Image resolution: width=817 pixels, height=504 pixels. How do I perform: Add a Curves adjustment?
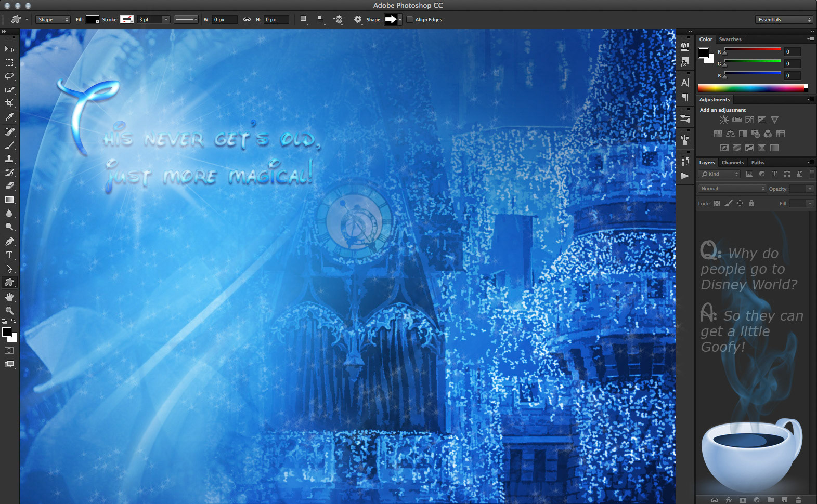(x=749, y=120)
